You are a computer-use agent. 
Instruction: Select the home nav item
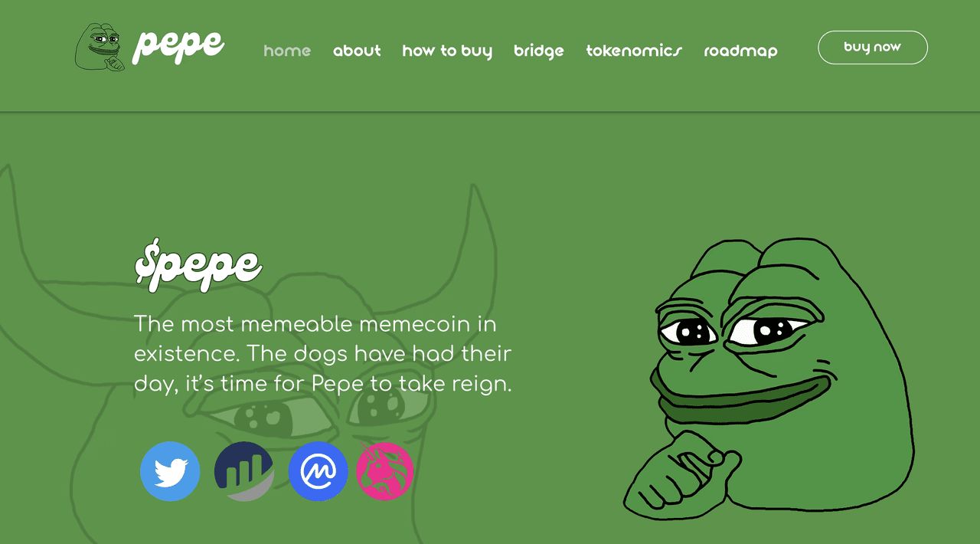pyautogui.click(x=287, y=51)
